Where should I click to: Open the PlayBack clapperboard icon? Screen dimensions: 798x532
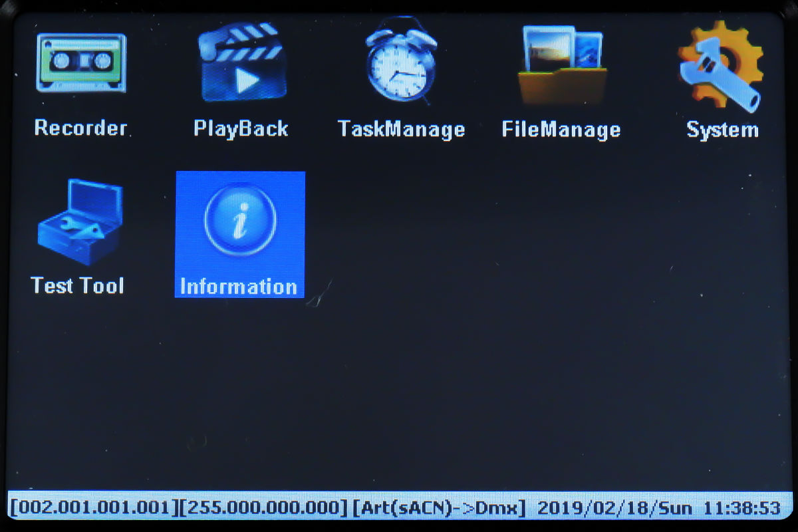(242, 63)
